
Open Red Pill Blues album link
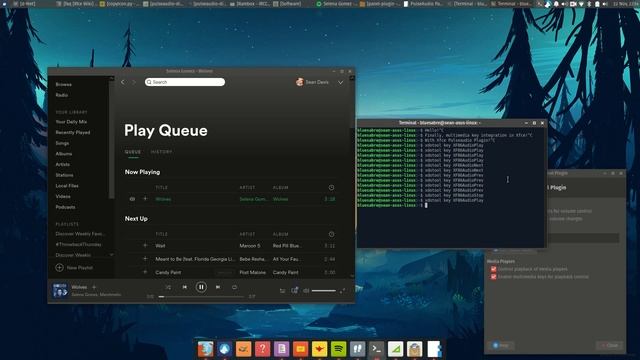(287, 246)
